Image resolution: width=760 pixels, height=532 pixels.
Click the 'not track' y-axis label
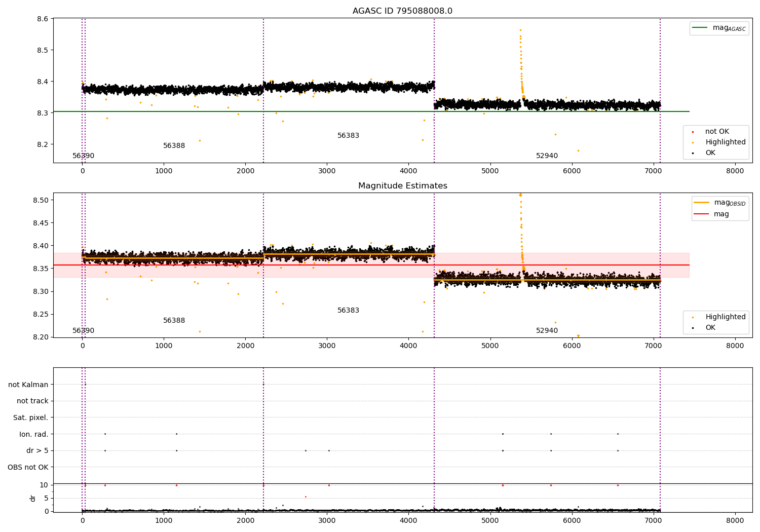point(32,401)
